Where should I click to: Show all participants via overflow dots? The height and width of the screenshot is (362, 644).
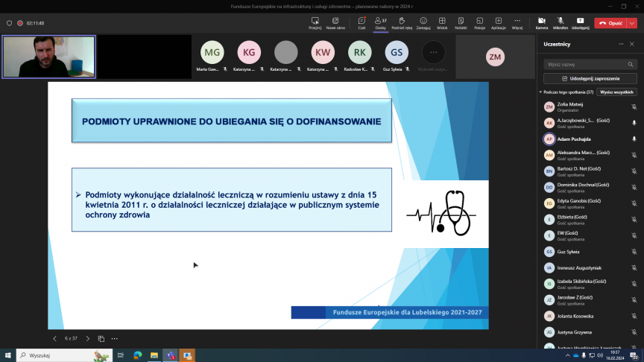pos(433,53)
